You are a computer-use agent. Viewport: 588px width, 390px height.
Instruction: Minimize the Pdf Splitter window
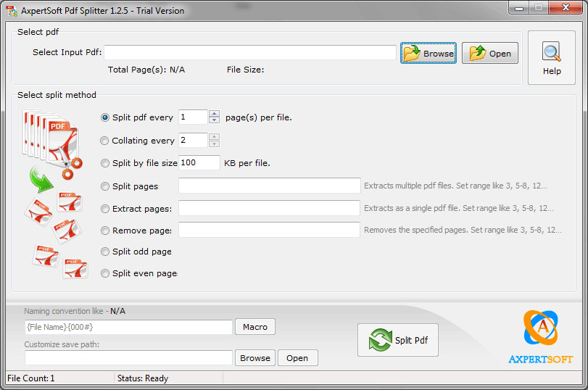click(x=519, y=8)
